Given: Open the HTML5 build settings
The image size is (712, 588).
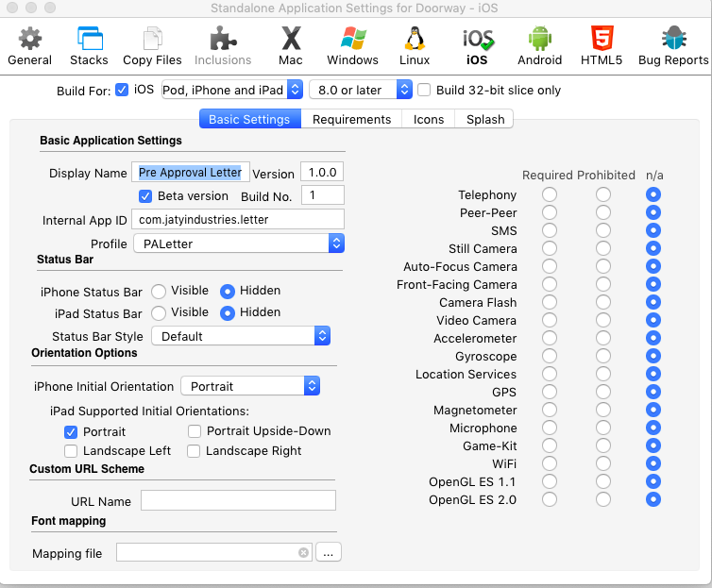Looking at the screenshot, I should [x=602, y=46].
